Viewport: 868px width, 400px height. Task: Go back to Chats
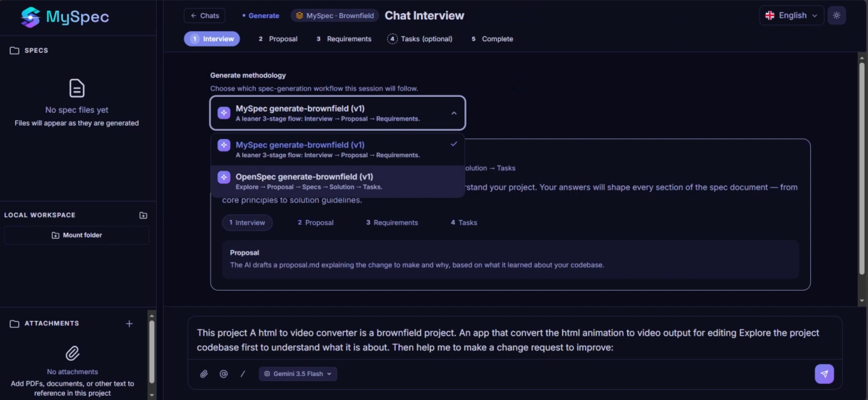click(205, 15)
